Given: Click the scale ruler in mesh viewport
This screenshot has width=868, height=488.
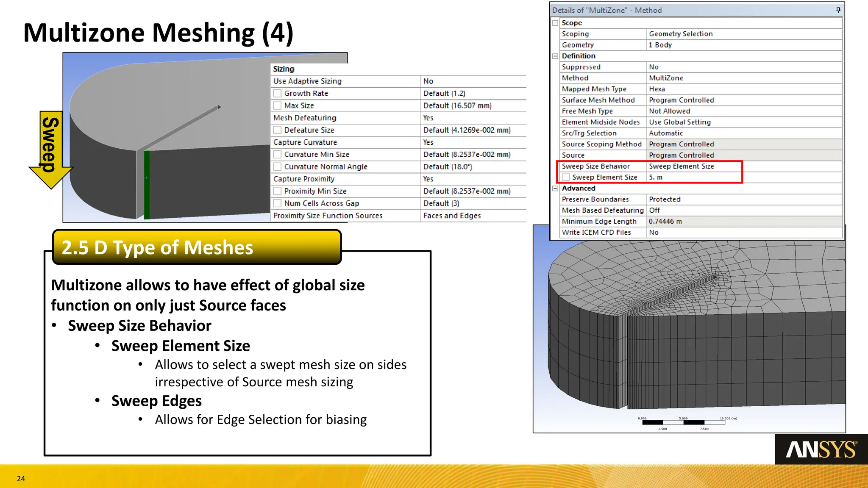Looking at the screenshot, I should [x=683, y=423].
